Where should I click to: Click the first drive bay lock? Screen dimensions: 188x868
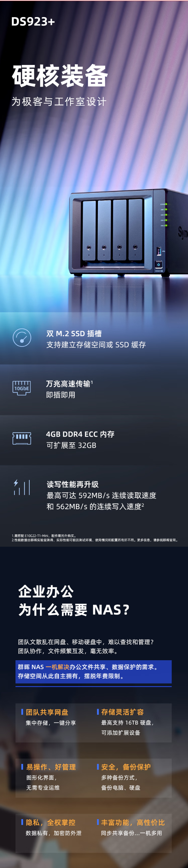(89, 248)
